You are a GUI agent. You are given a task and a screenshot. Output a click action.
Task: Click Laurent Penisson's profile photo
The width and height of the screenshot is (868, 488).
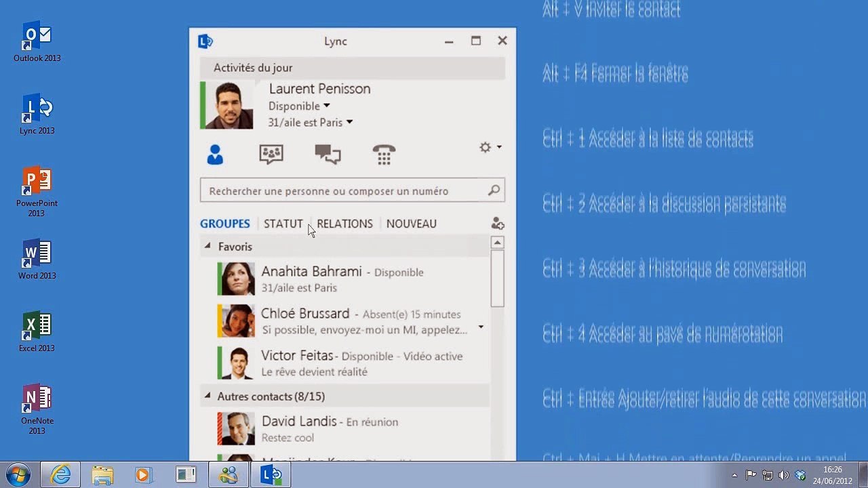click(229, 105)
